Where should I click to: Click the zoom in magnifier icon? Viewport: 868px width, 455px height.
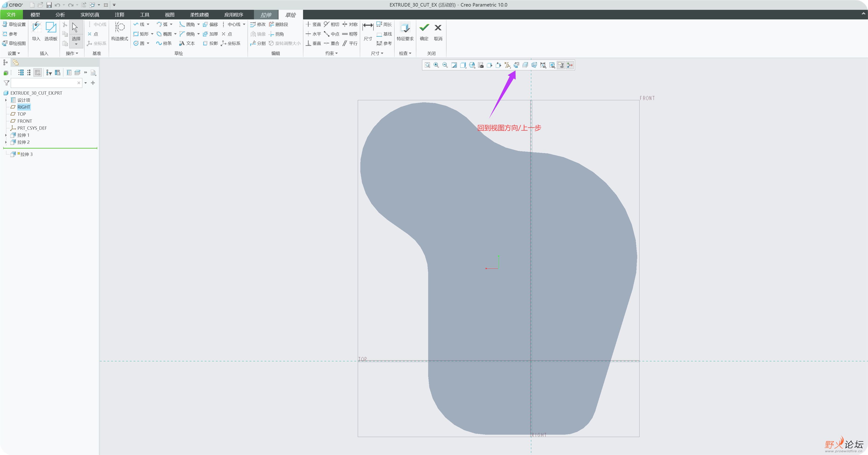436,65
